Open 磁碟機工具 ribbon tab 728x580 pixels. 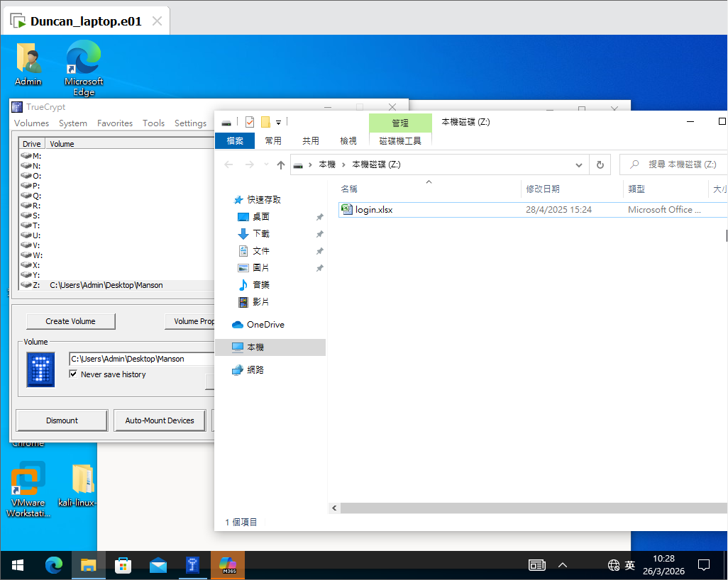coord(400,140)
